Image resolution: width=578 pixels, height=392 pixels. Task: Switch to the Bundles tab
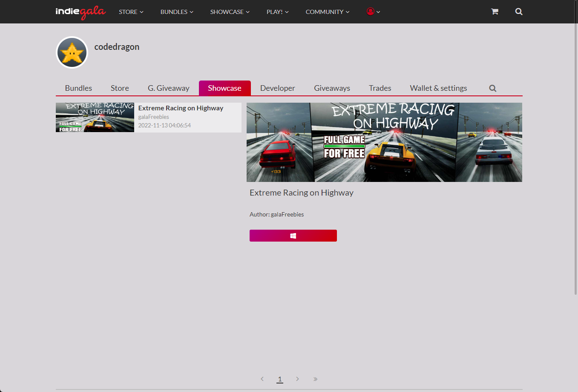pos(78,88)
